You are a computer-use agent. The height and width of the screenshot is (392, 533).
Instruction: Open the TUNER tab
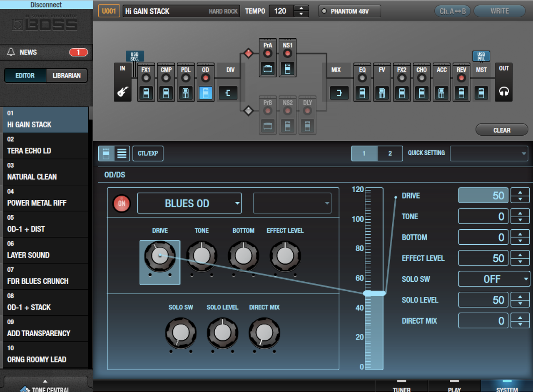[402, 387]
